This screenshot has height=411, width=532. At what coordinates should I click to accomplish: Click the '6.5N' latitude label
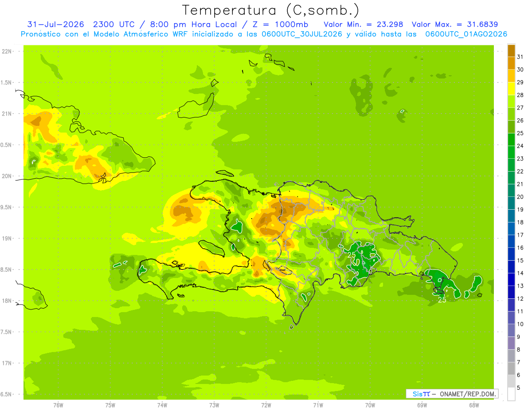(x=6, y=394)
